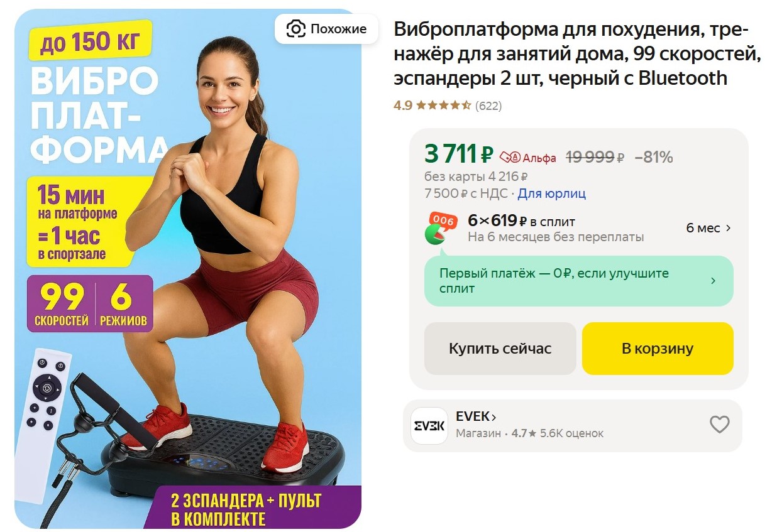Viewport: 777px width, 532px height.
Task: Click the Альфа card discount icon
Action: [510, 157]
